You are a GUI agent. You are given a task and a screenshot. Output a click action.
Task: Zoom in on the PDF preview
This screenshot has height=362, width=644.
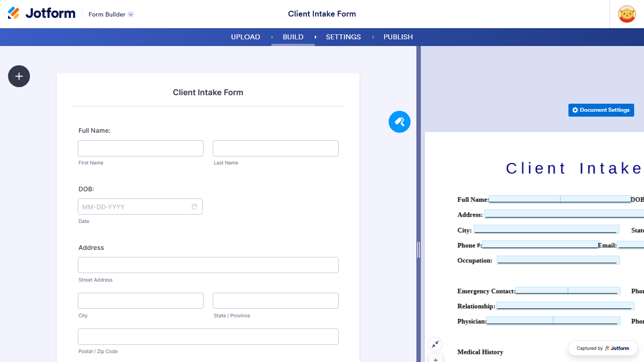[x=436, y=359]
